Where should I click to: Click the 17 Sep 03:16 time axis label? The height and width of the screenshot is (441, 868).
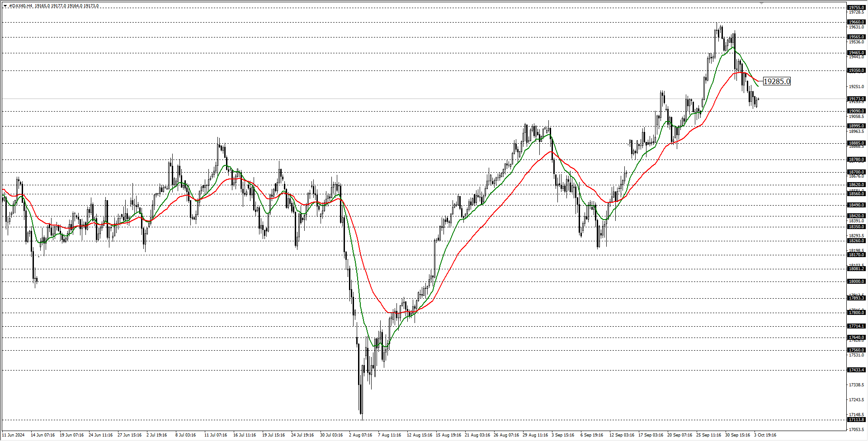pyautogui.click(x=651, y=435)
